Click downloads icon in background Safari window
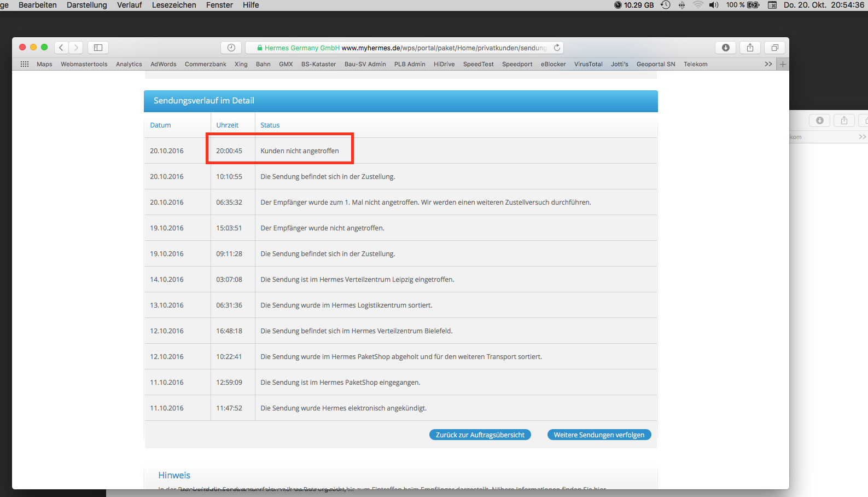This screenshot has width=868, height=497. [820, 120]
